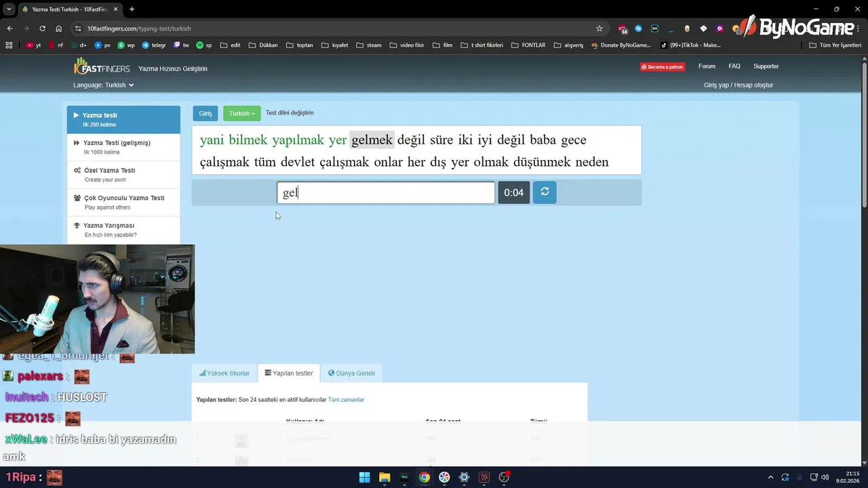Open the Supporter link in the header

(x=766, y=66)
